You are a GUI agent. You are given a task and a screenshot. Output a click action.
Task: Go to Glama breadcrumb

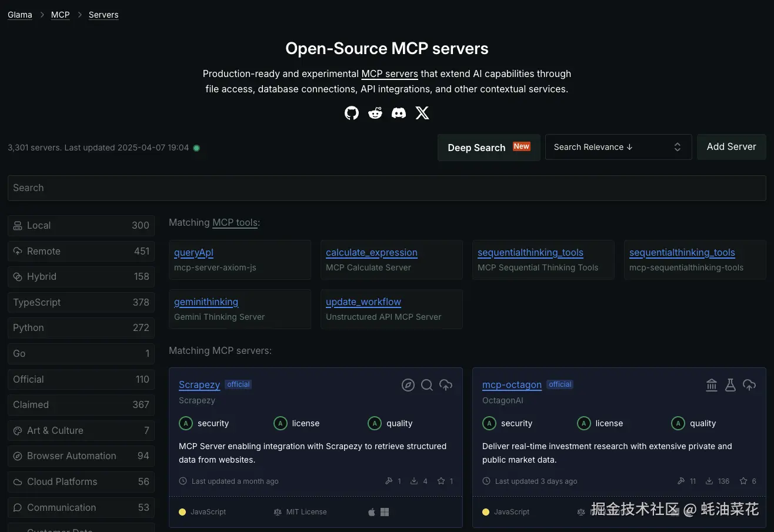tap(20, 15)
